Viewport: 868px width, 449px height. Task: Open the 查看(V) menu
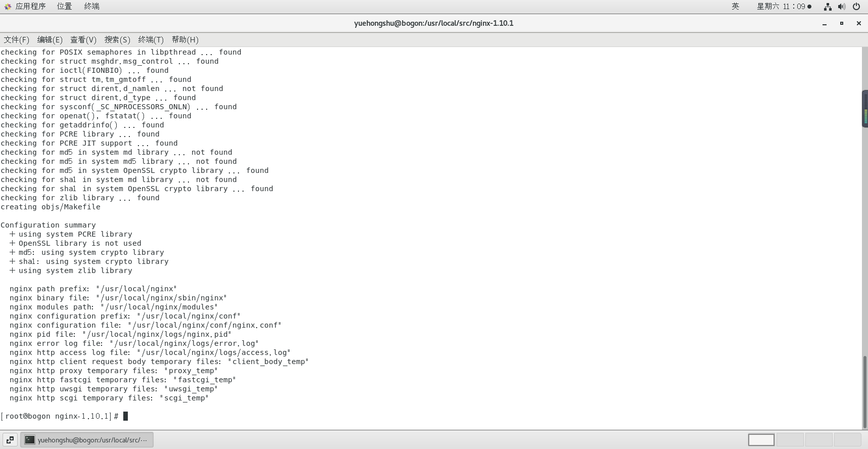point(83,39)
